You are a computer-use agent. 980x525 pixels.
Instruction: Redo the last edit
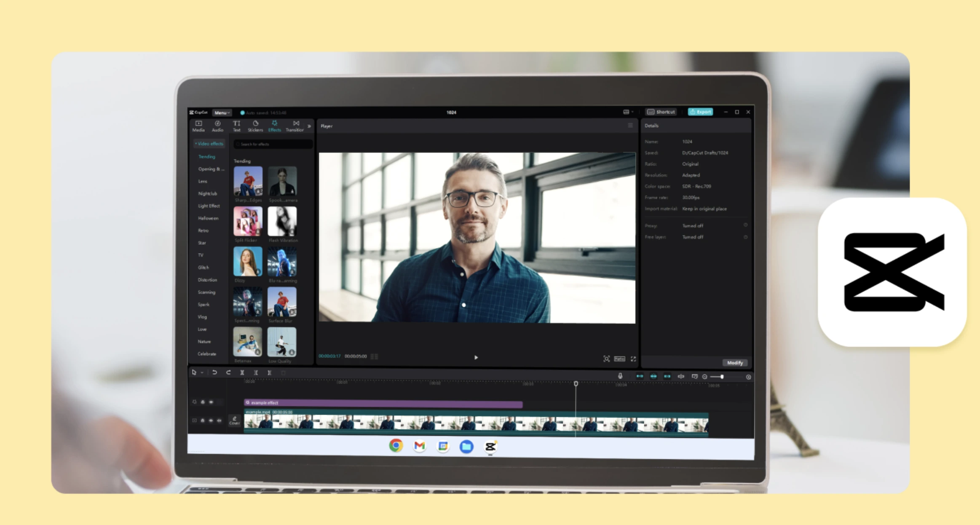click(228, 372)
